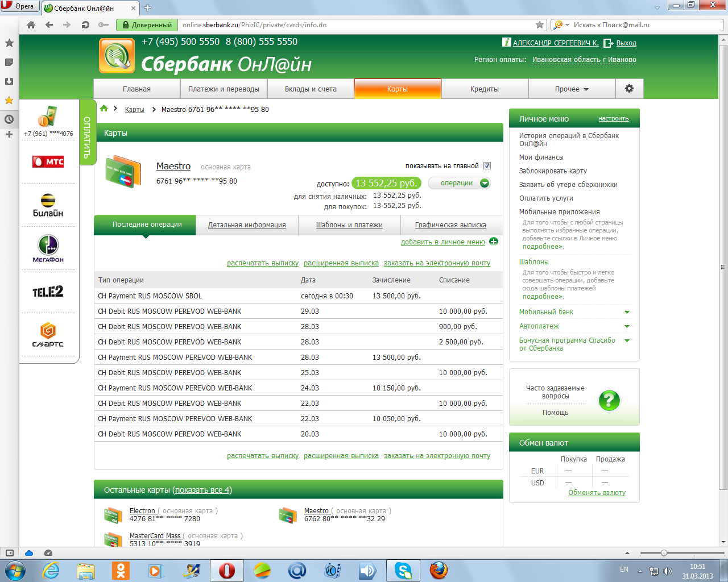Expand the Мобильный банк section arrow
The width and height of the screenshot is (728, 582).
pos(627,312)
